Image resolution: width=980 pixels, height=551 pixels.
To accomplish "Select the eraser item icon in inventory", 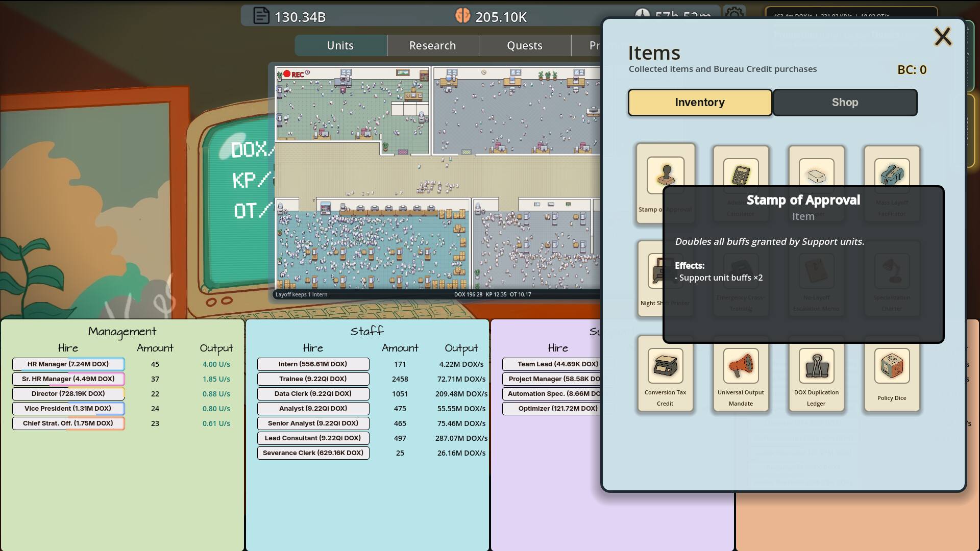I will point(816,173).
